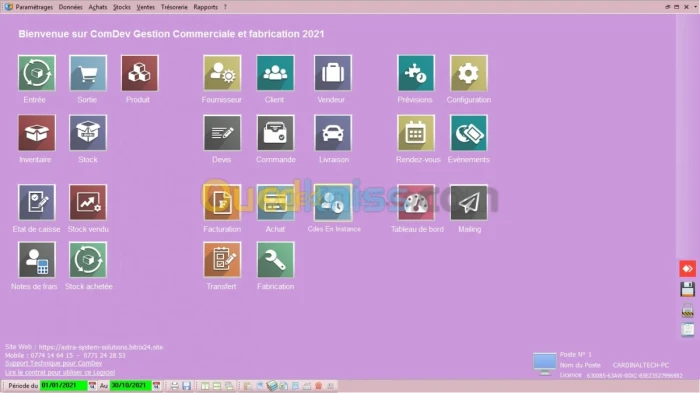Click the cascade windows toolbar icon
The image size is (700, 393).
coord(229,385)
